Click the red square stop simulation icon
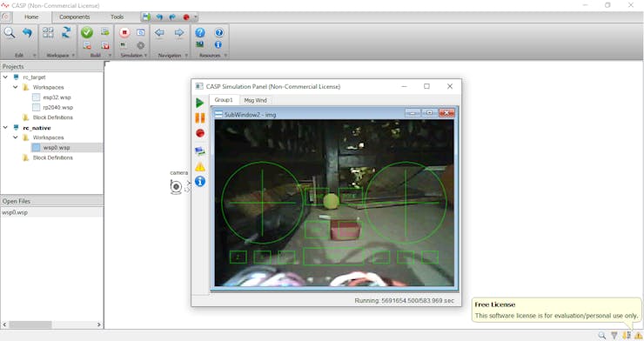This screenshot has width=644, height=341. click(124, 32)
